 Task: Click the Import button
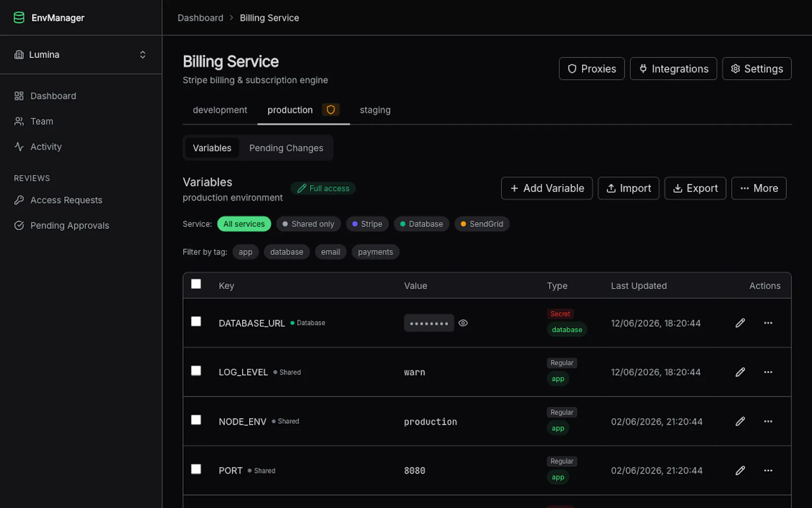coord(629,188)
